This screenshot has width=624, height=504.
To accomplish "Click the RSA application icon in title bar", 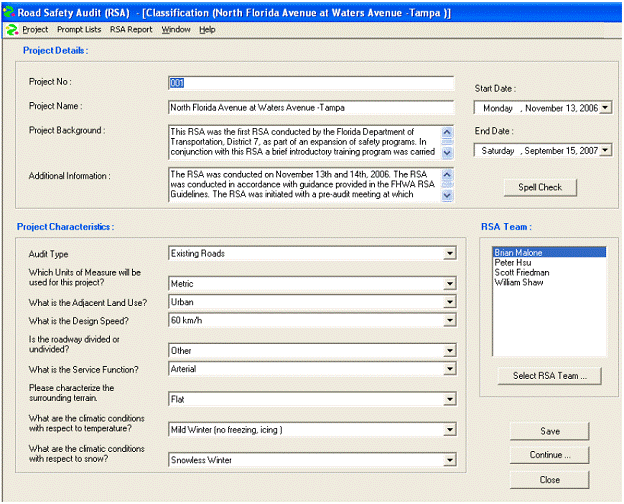I will [8, 12].
